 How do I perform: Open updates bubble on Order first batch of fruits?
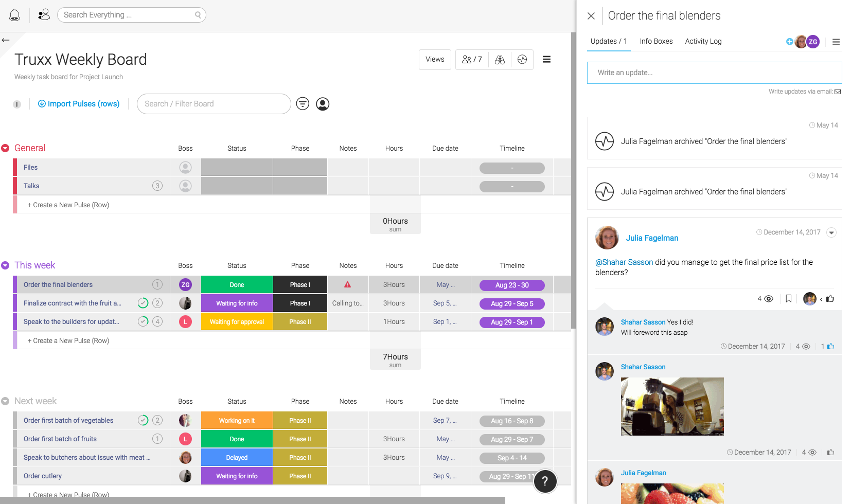tap(157, 439)
